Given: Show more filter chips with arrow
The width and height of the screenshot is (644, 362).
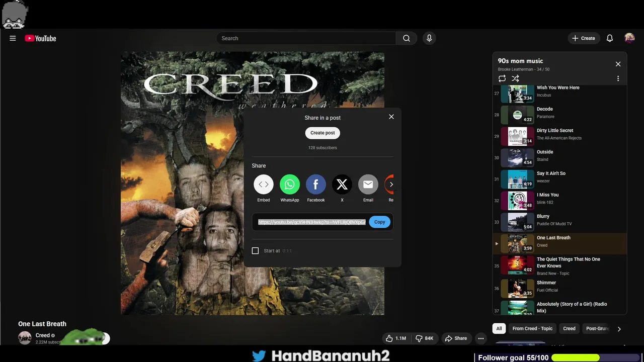Looking at the screenshot, I should 619,329.
